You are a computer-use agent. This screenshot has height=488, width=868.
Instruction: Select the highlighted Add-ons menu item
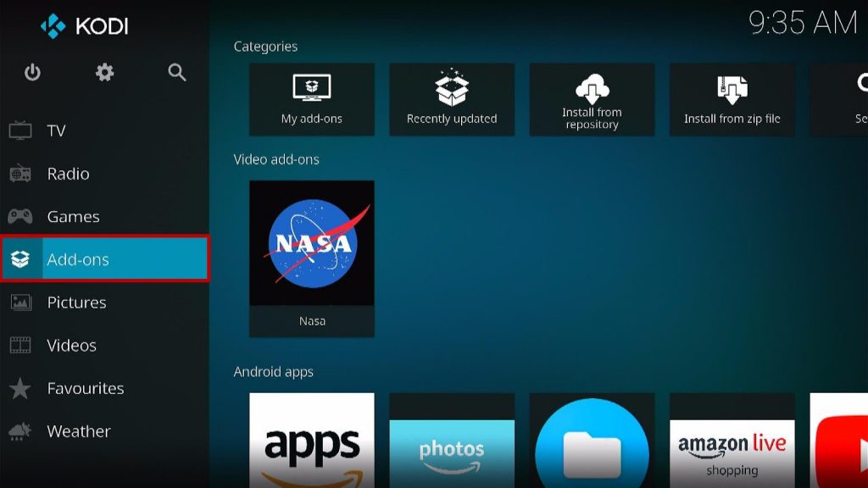point(104,259)
